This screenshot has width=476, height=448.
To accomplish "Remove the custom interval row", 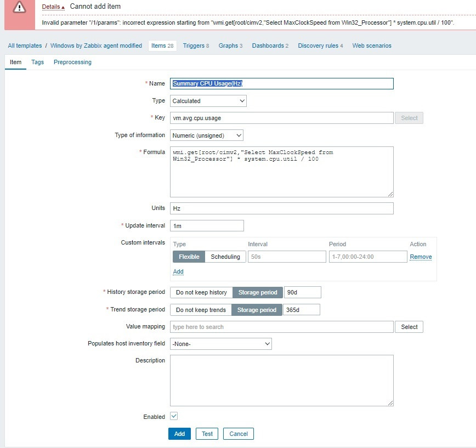I will (421, 257).
